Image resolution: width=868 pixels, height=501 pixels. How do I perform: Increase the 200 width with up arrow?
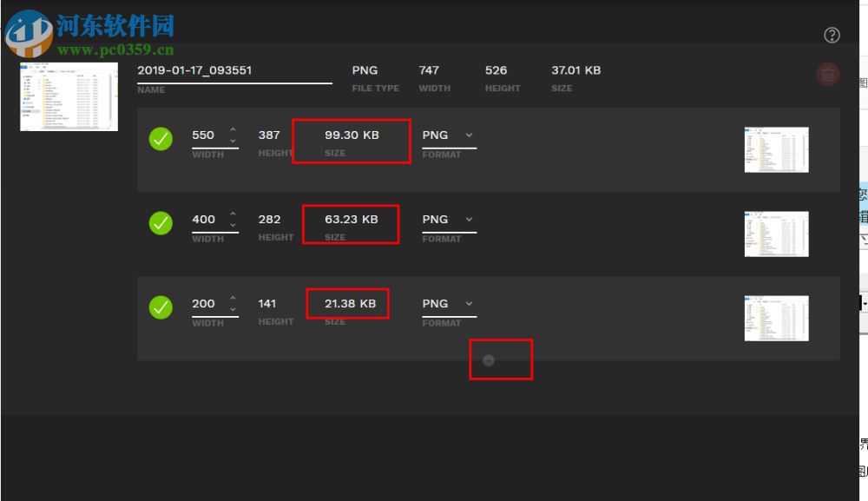233,299
